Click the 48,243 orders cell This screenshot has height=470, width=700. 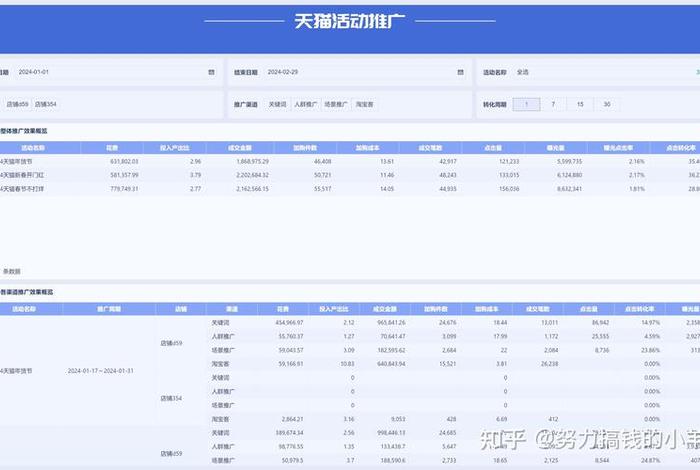tap(448, 175)
